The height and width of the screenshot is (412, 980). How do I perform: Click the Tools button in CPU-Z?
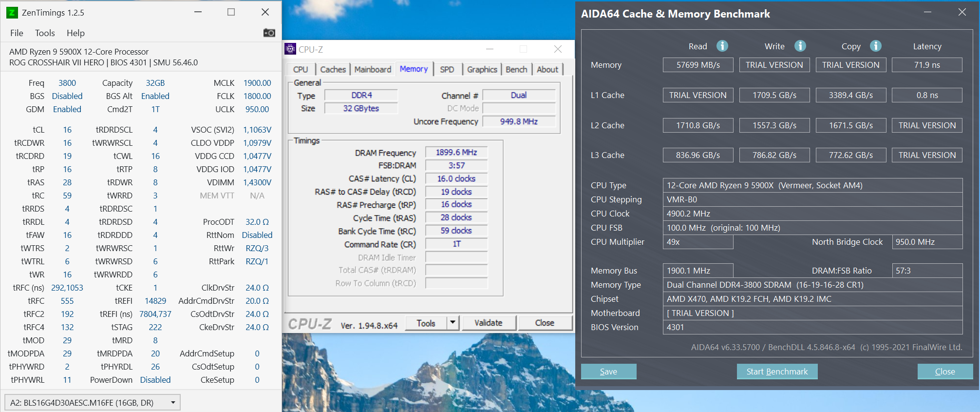[x=426, y=323]
